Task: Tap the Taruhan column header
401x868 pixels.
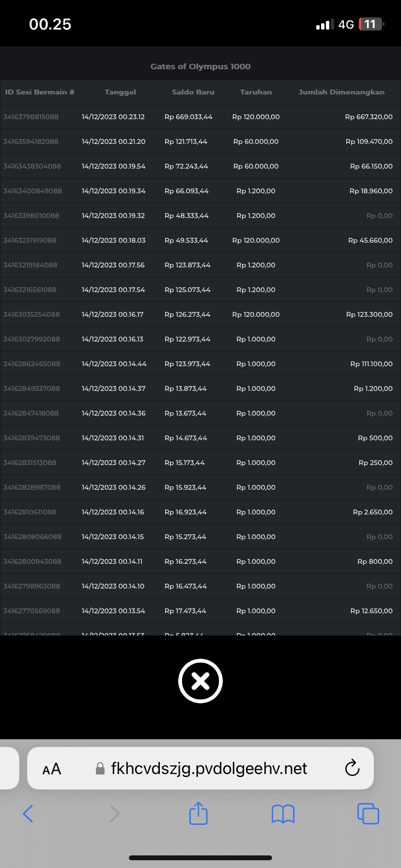Action: click(x=256, y=92)
